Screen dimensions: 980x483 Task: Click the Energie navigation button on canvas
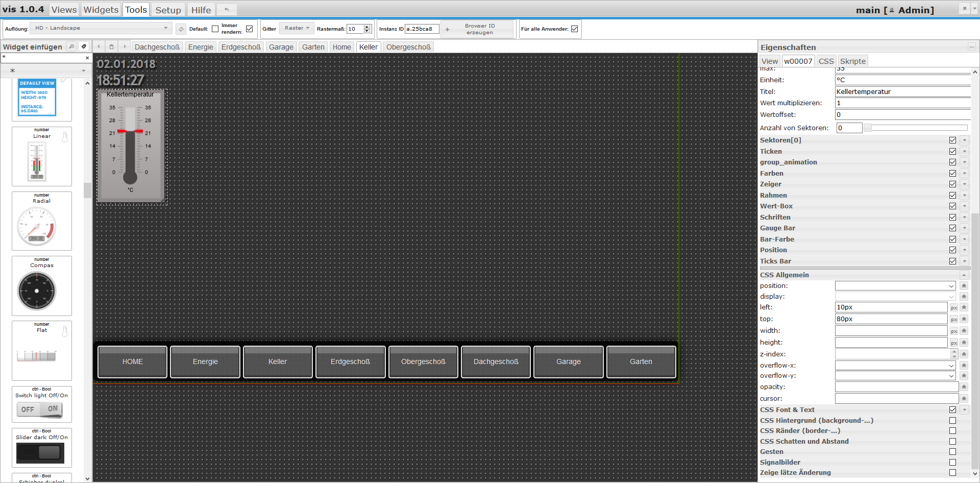[x=205, y=361]
